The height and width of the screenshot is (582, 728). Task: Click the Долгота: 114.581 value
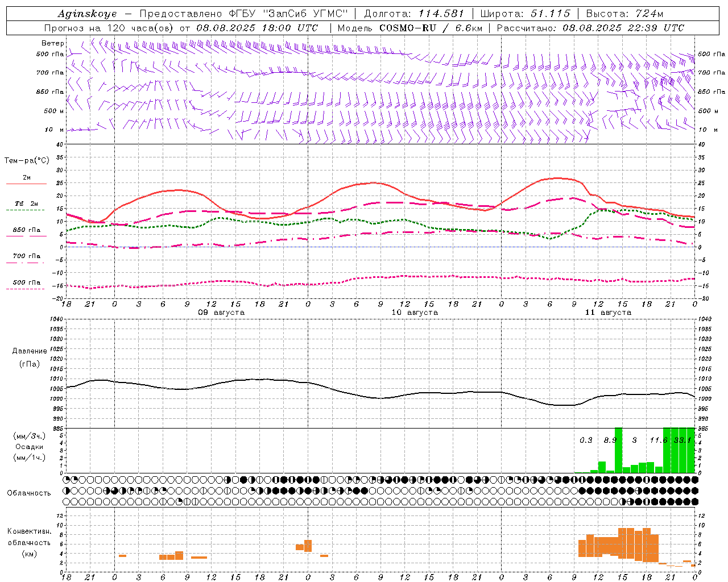click(414, 14)
